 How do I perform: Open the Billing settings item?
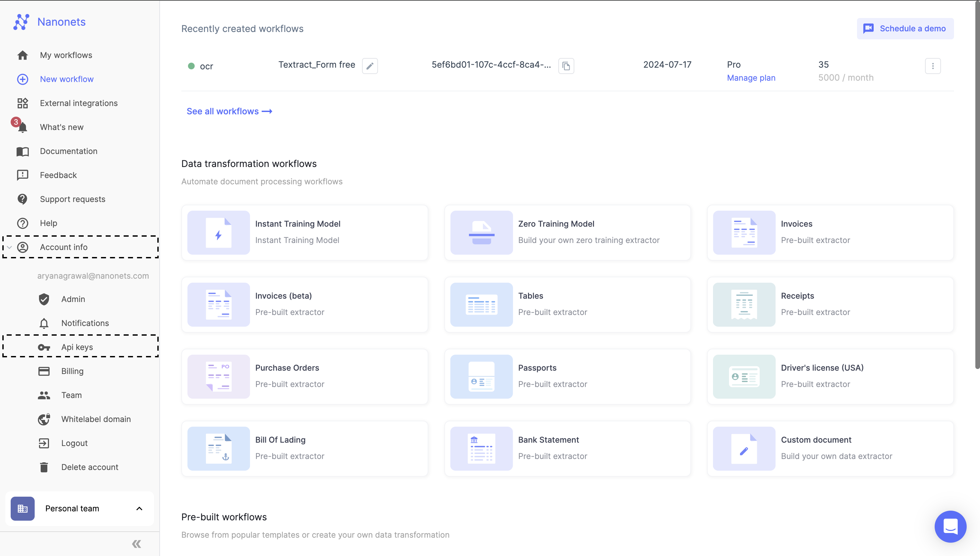click(x=72, y=371)
